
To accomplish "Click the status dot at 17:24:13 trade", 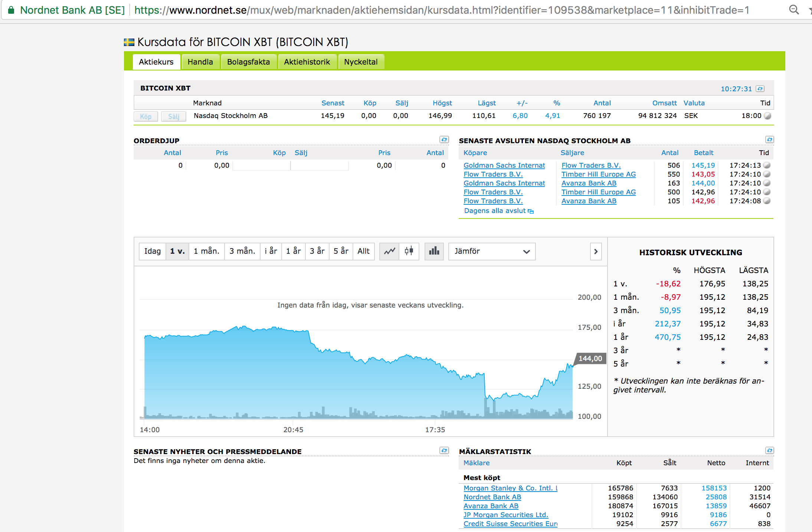I will click(x=767, y=165).
